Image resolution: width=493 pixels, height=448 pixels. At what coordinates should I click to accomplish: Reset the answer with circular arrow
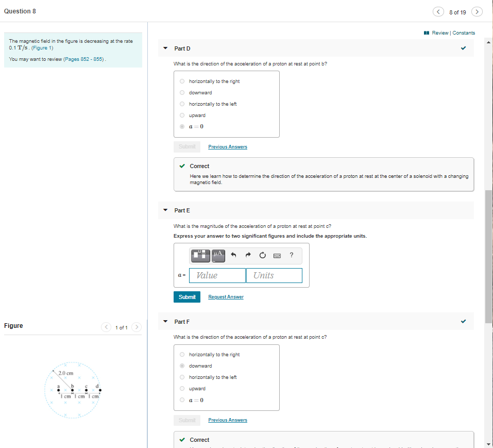pyautogui.click(x=263, y=255)
